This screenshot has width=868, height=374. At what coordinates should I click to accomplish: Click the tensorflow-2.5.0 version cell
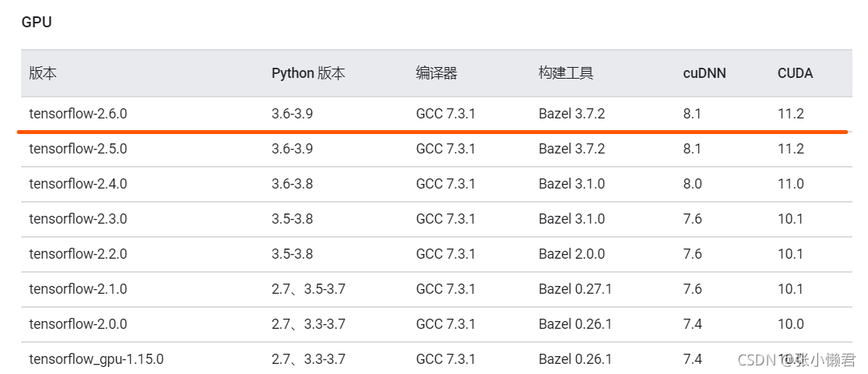click(x=78, y=149)
